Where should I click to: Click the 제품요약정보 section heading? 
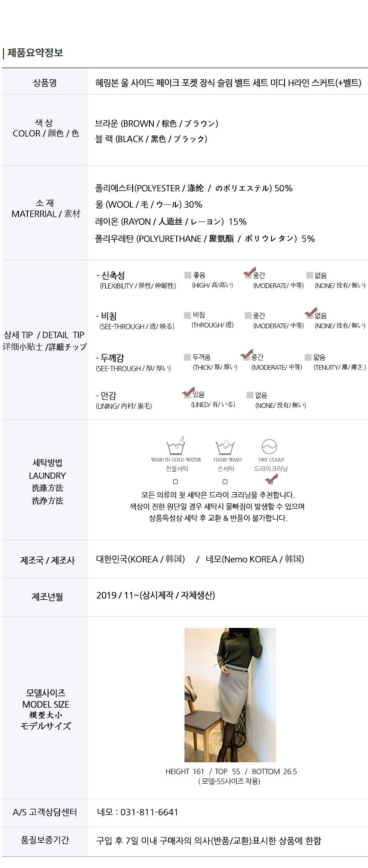(35, 53)
